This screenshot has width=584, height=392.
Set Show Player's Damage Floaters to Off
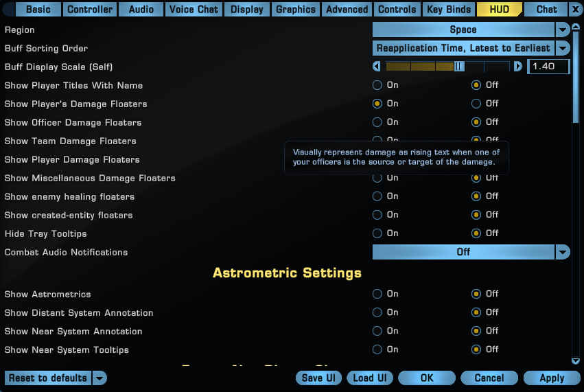pyautogui.click(x=476, y=104)
